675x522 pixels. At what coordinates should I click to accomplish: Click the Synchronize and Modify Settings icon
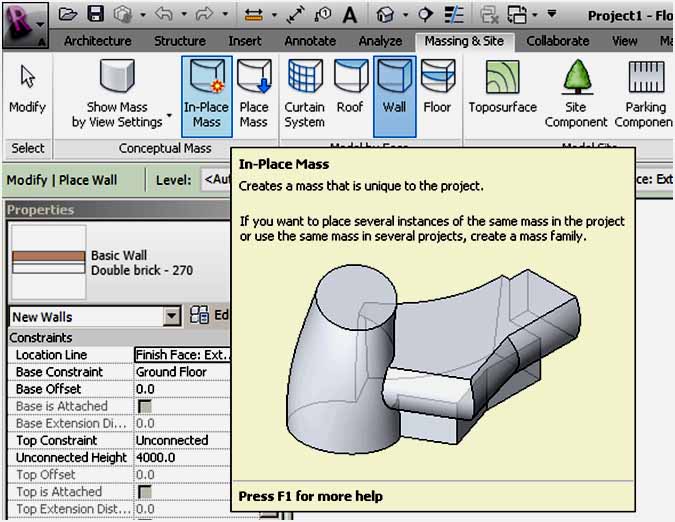[x=123, y=15]
